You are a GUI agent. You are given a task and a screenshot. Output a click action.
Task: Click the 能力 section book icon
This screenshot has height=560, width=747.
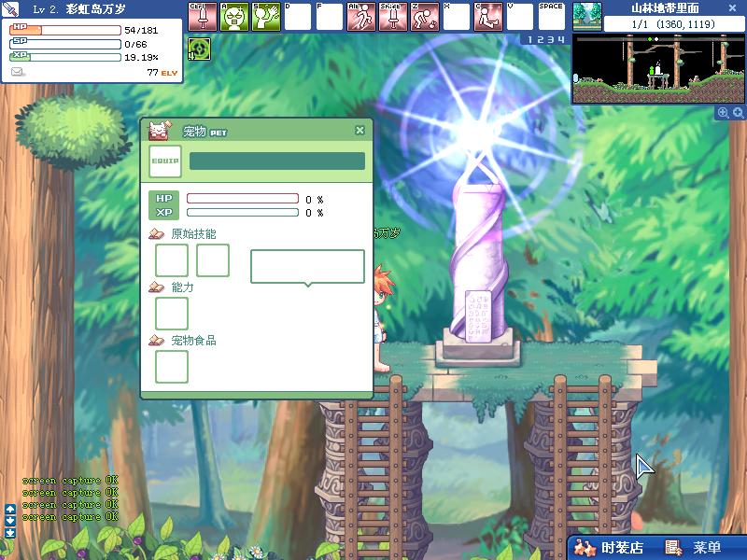157,287
